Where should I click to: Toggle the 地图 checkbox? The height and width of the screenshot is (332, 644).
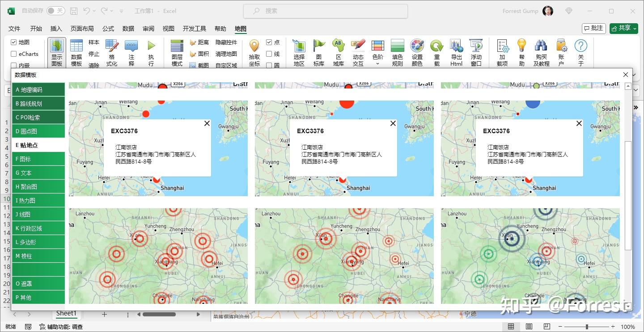click(x=13, y=42)
